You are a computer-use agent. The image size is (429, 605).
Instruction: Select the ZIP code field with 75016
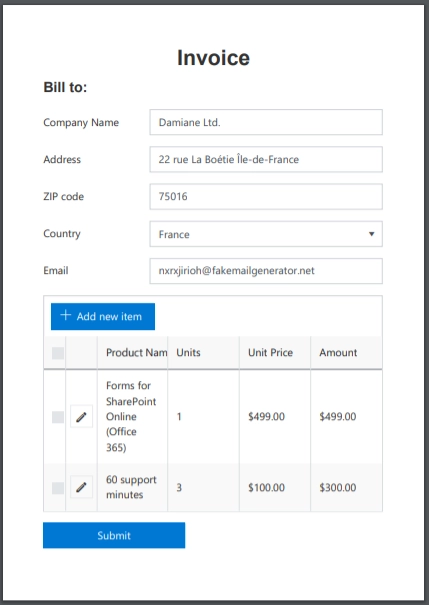pyautogui.click(x=266, y=196)
